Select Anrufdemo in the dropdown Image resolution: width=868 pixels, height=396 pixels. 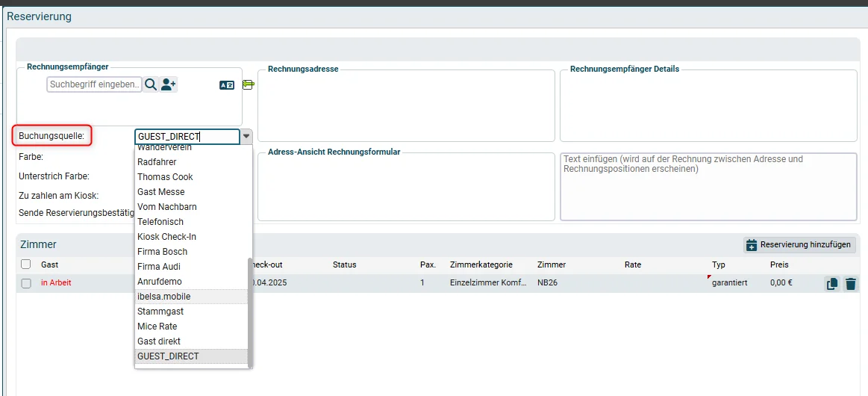(191, 282)
